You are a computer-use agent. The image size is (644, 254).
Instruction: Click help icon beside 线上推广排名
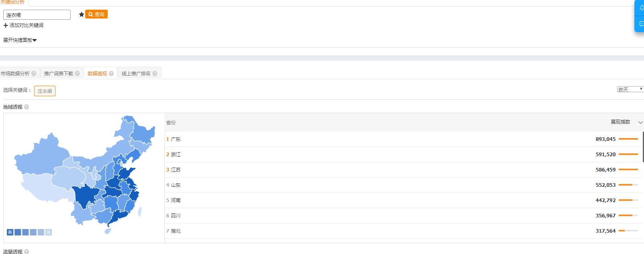click(x=155, y=74)
